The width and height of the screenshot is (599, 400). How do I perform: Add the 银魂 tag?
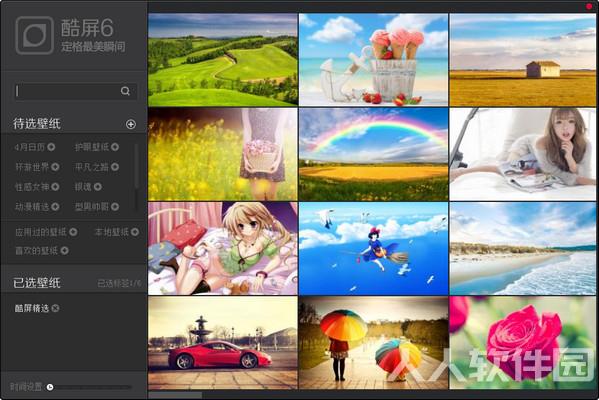tap(98, 186)
